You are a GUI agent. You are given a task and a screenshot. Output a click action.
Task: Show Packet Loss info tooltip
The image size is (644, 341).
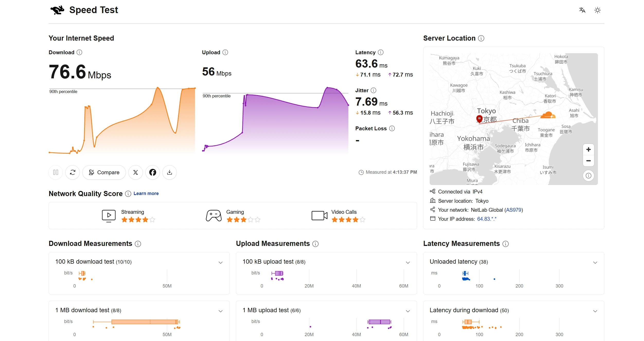click(392, 128)
